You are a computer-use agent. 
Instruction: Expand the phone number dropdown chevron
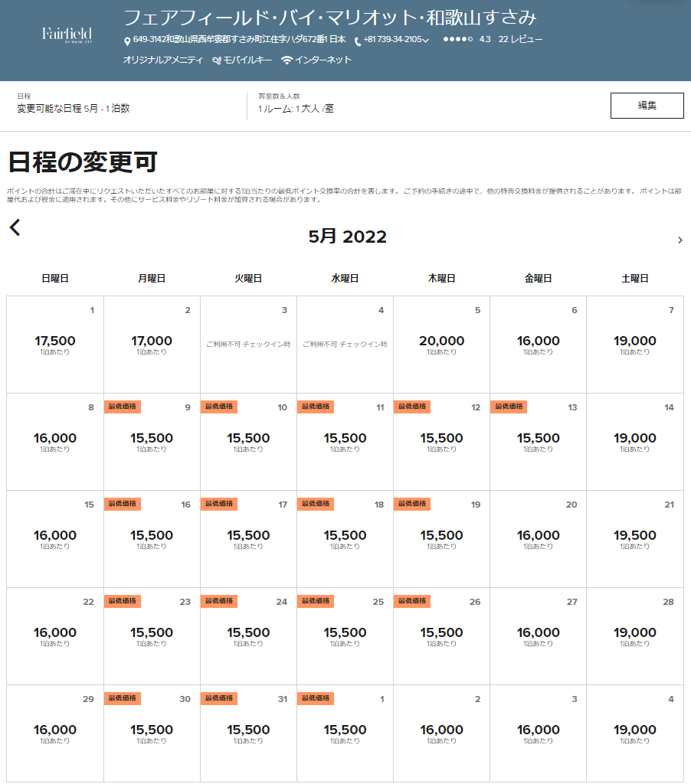(426, 41)
